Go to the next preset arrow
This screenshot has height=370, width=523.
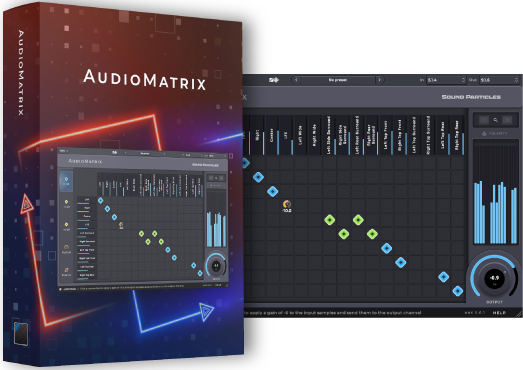[x=380, y=80]
